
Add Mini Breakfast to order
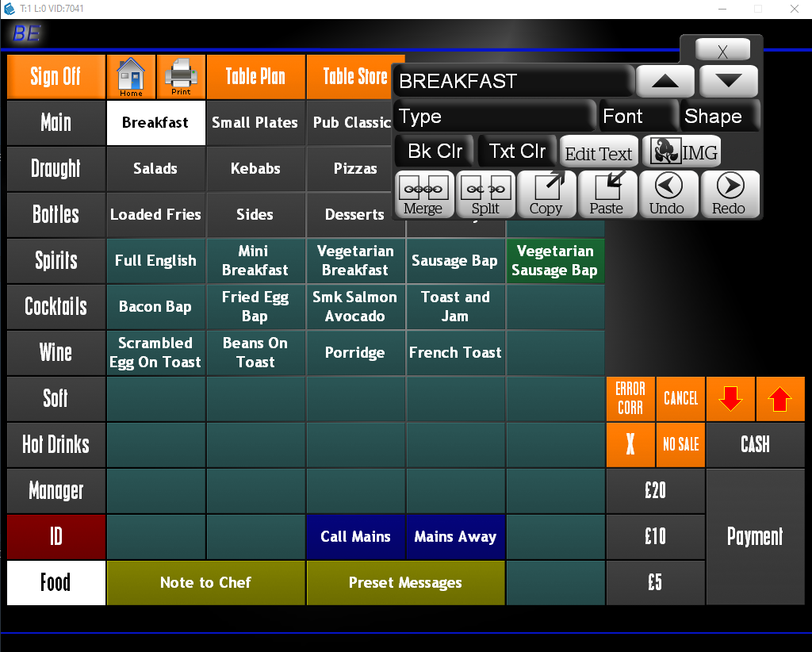[x=255, y=260]
